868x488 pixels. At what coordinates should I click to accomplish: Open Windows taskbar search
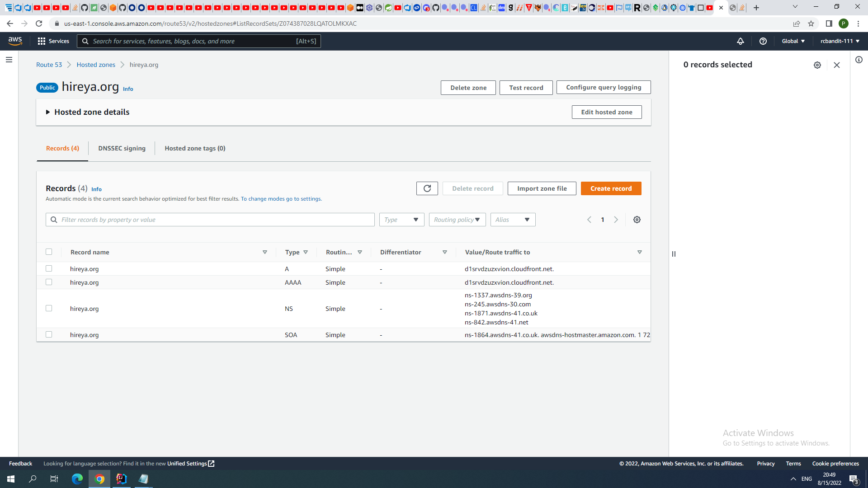coord(33,479)
